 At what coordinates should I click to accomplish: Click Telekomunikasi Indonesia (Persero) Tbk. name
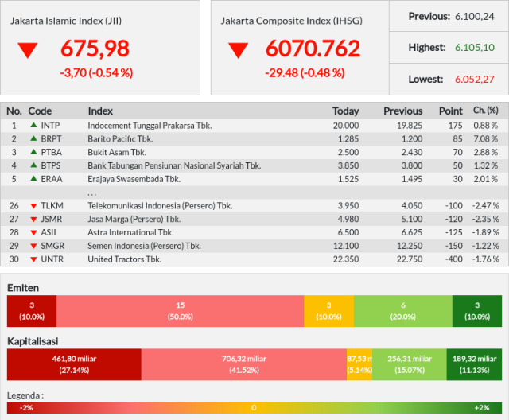point(160,206)
